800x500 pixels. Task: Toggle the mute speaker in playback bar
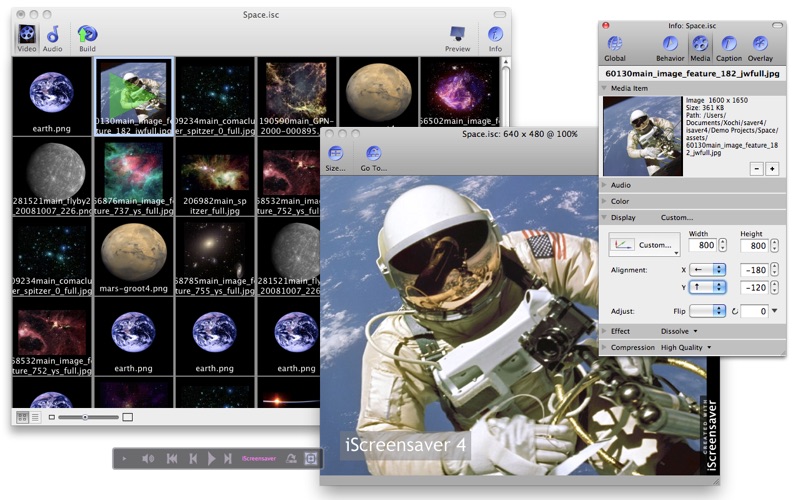click(x=148, y=459)
